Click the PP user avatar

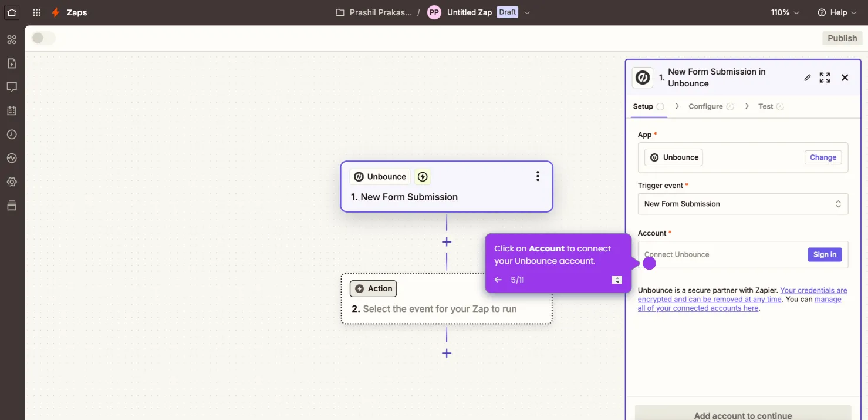pos(434,12)
